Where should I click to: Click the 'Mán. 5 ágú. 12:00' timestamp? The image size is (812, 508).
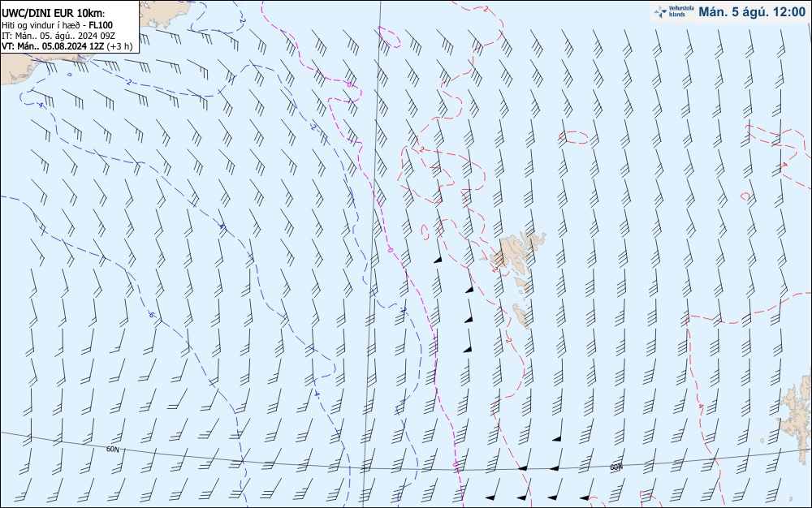[x=752, y=12]
